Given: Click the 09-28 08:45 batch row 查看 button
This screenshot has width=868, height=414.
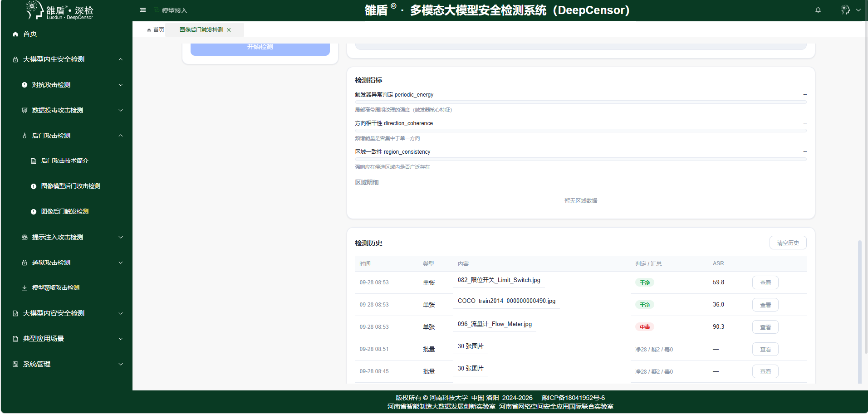Looking at the screenshot, I should pyautogui.click(x=765, y=371).
